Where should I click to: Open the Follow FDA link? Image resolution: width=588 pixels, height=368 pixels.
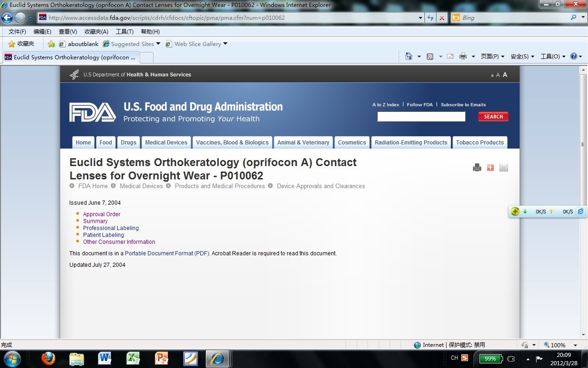[x=420, y=104]
